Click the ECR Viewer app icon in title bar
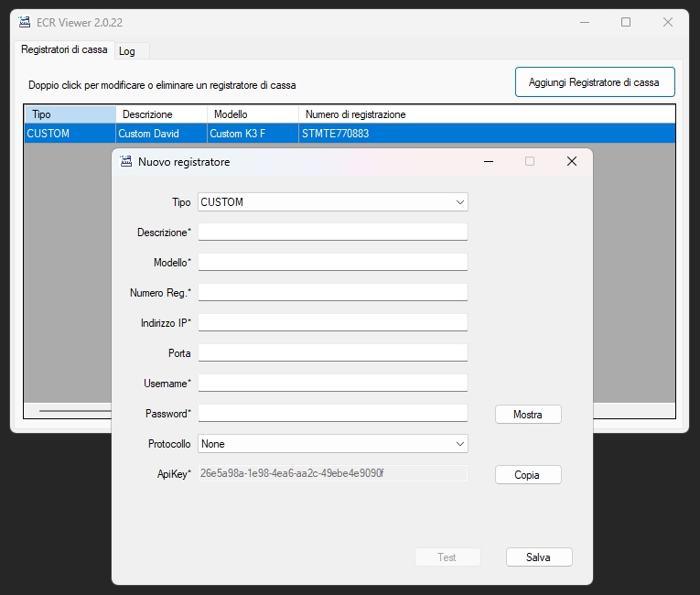The width and height of the screenshot is (700, 595). [x=25, y=22]
